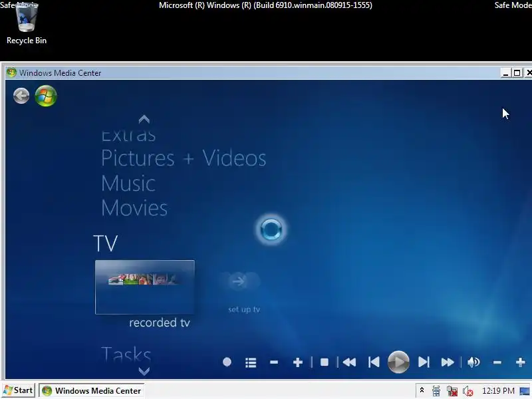This screenshot has width=532, height=399.
Task: Click the set up tv label
Action: tap(244, 309)
